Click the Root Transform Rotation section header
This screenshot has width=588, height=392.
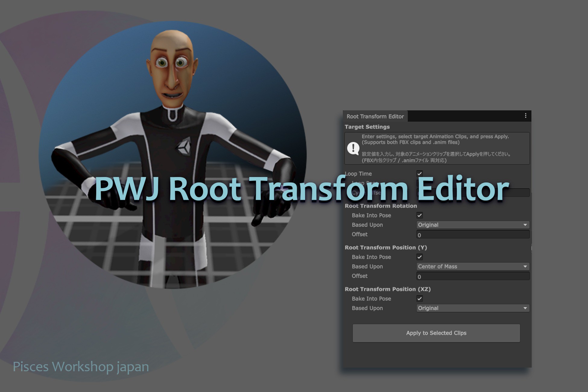coord(381,206)
